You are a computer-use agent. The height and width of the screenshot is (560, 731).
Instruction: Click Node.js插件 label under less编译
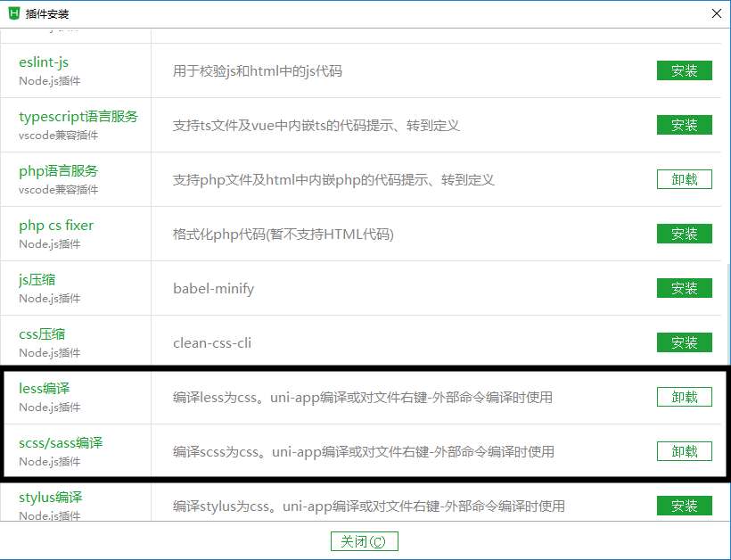[x=49, y=408]
